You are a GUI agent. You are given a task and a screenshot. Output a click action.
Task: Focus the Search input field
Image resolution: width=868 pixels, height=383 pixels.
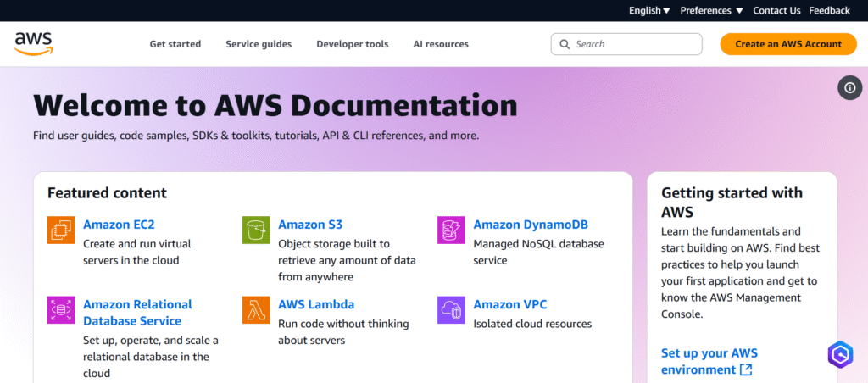(x=626, y=44)
